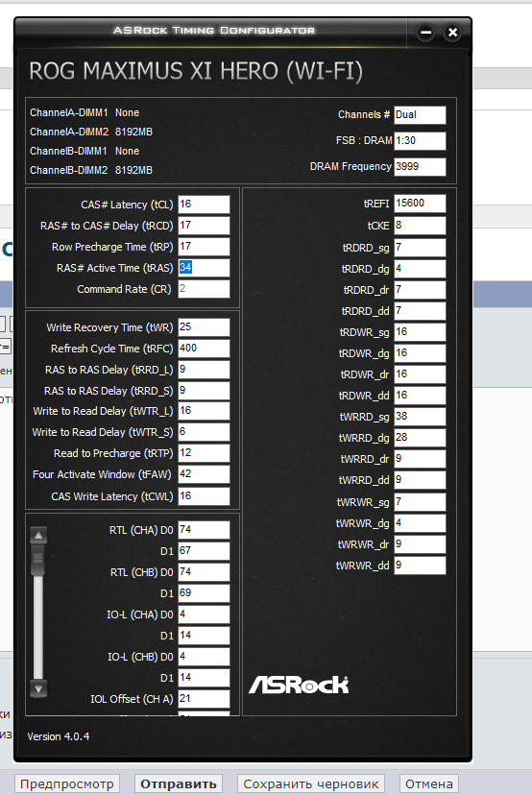Screen dimensions: 532x795
Task: Click the tRDRD_dd value field
Action: (420, 311)
